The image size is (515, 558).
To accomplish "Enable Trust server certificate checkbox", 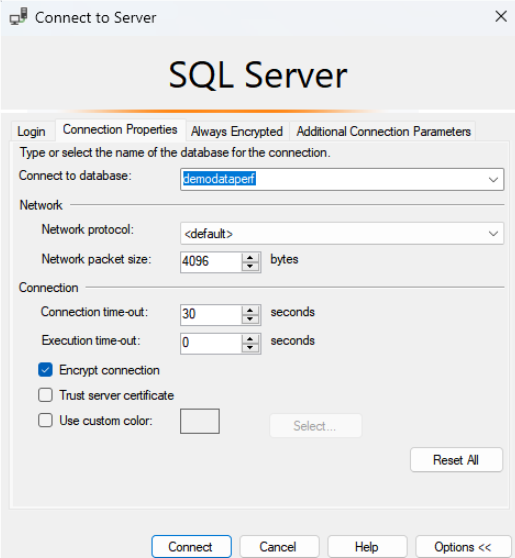I will pyautogui.click(x=46, y=395).
